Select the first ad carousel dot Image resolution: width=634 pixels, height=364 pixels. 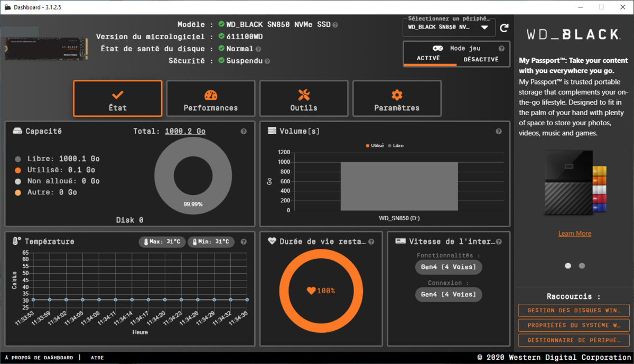[x=568, y=266]
